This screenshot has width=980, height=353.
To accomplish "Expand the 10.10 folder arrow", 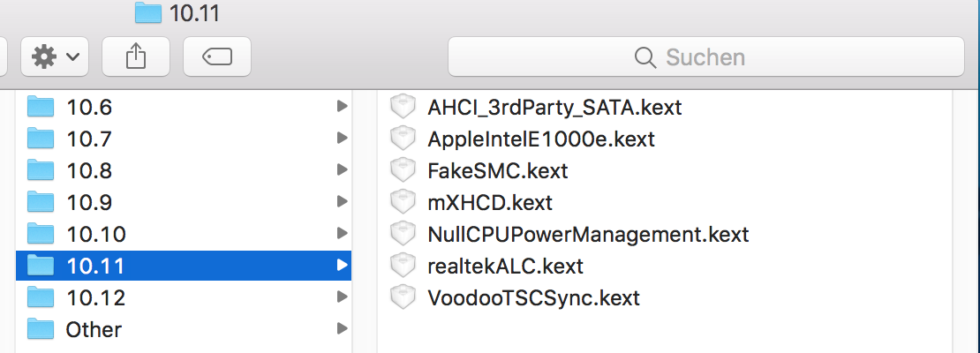I will tap(342, 235).
